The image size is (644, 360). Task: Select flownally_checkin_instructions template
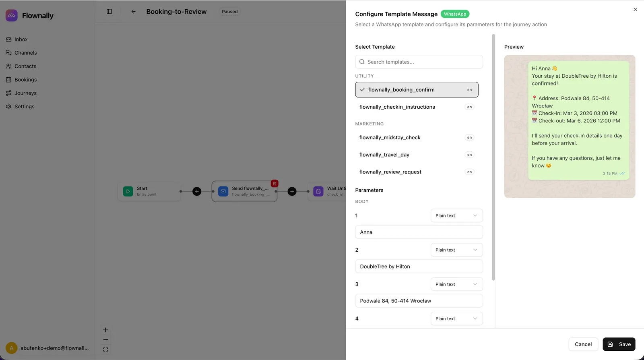(x=417, y=107)
